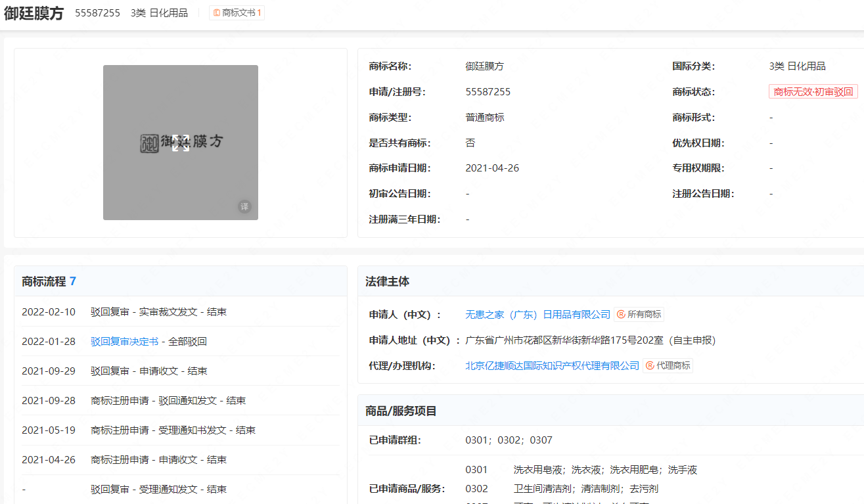
Task: Open the 商标文书 documents button
Action: click(237, 13)
